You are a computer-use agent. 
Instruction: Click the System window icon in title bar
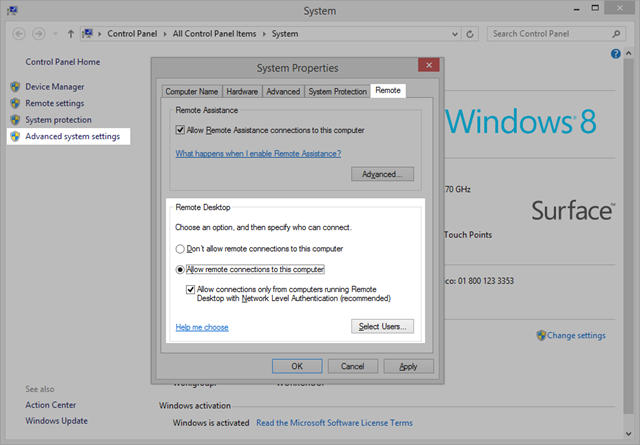click(12, 10)
